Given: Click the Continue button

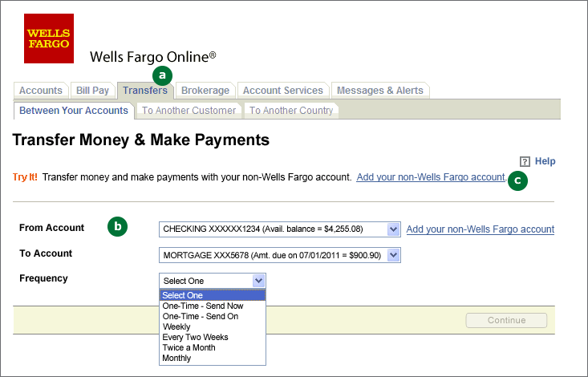Looking at the screenshot, I should (x=506, y=320).
